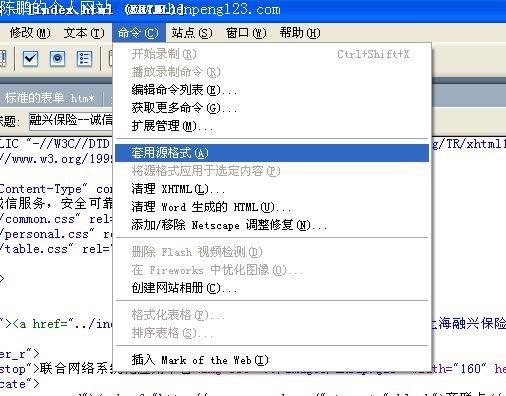Select 清理 XHTML(L)... command

tap(272, 189)
